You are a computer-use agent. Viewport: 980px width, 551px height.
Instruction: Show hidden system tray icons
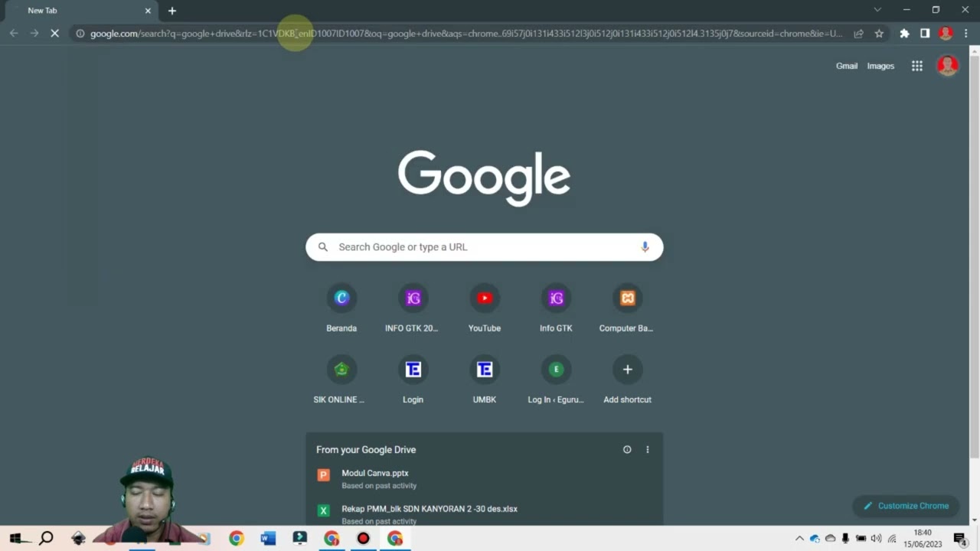pos(799,539)
